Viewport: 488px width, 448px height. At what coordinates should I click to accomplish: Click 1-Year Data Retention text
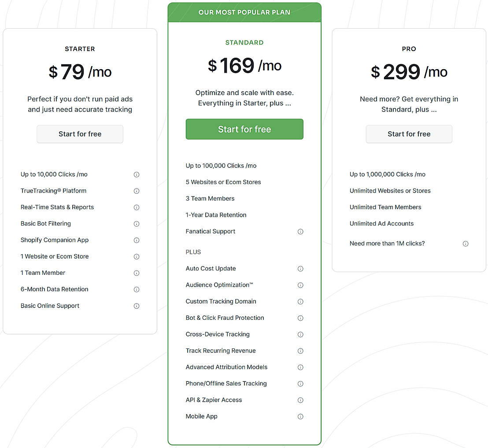[x=216, y=215]
